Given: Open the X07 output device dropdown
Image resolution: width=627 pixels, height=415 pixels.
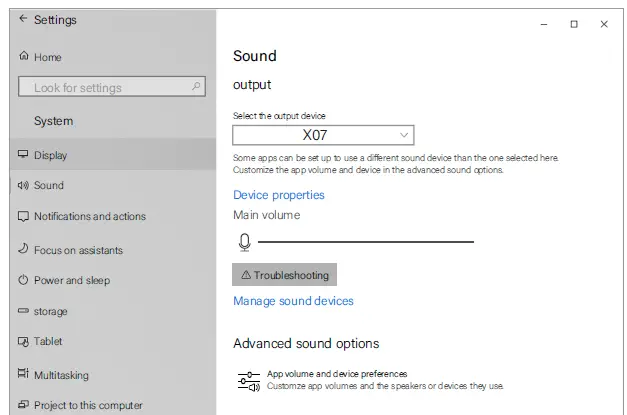Looking at the screenshot, I should (x=323, y=134).
